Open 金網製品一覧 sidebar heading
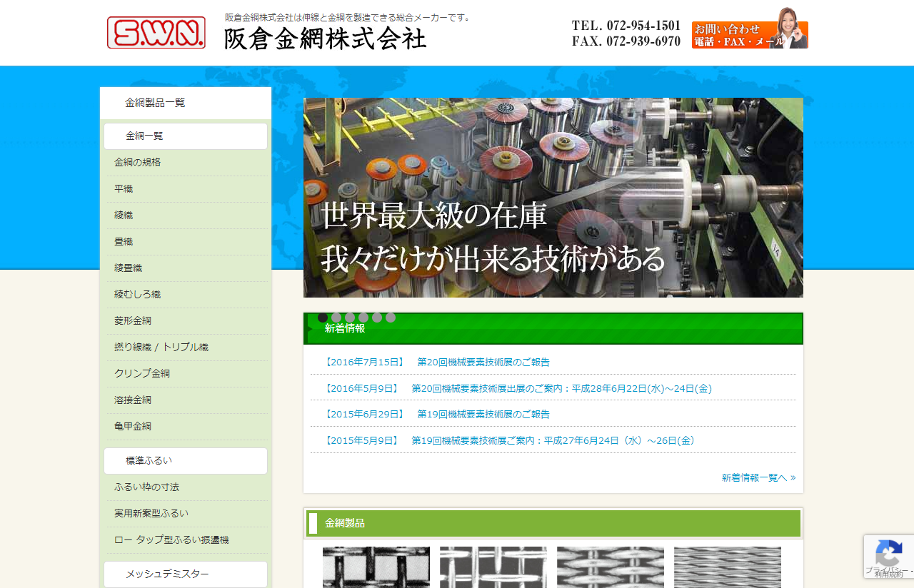 coord(186,103)
